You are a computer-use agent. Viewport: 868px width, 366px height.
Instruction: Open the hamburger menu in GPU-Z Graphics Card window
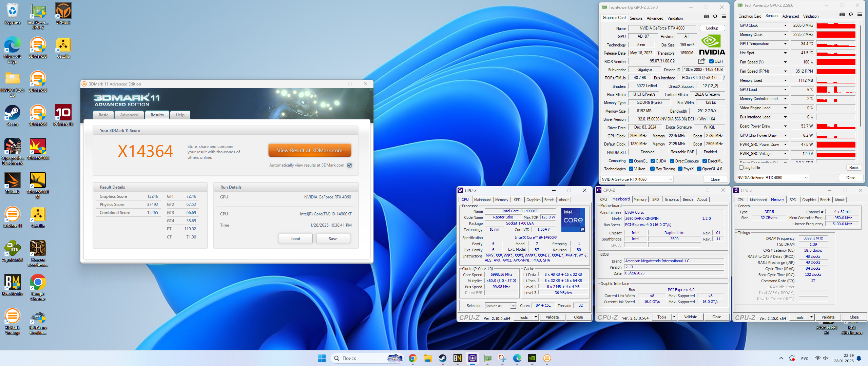click(724, 16)
